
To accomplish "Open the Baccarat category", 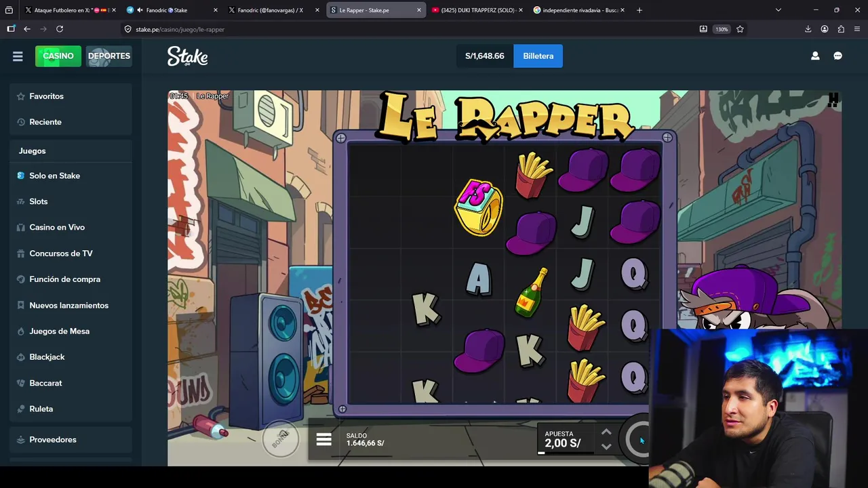I will coord(71,383).
